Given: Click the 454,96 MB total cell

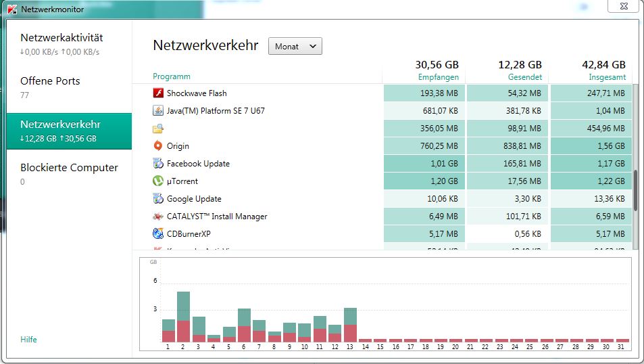Looking at the screenshot, I should pyautogui.click(x=591, y=129).
